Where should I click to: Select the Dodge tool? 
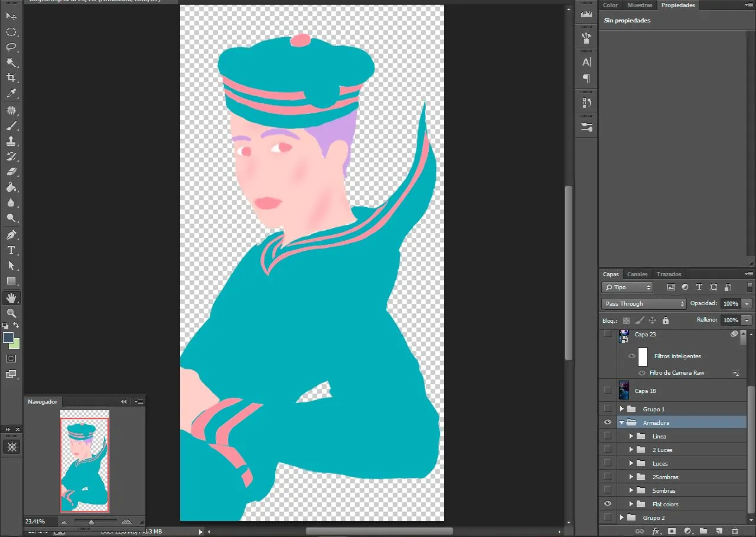(x=11, y=218)
